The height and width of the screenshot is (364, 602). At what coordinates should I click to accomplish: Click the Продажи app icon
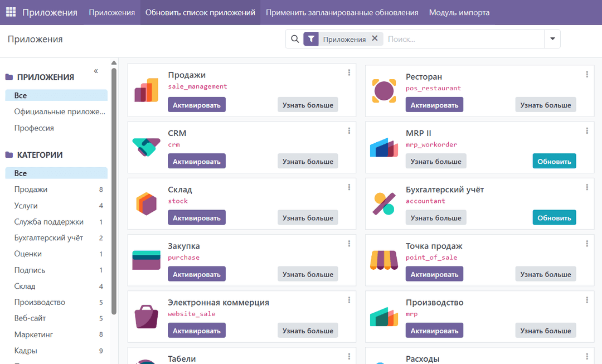(x=146, y=90)
